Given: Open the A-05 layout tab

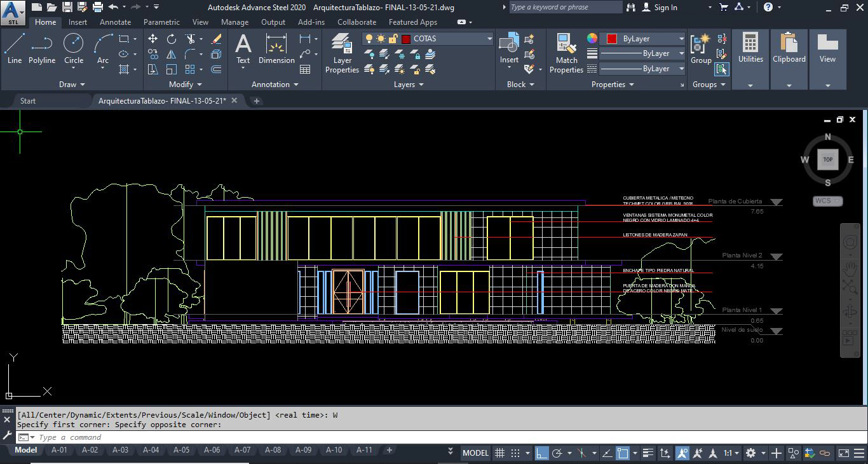Looking at the screenshot, I should tap(181, 450).
